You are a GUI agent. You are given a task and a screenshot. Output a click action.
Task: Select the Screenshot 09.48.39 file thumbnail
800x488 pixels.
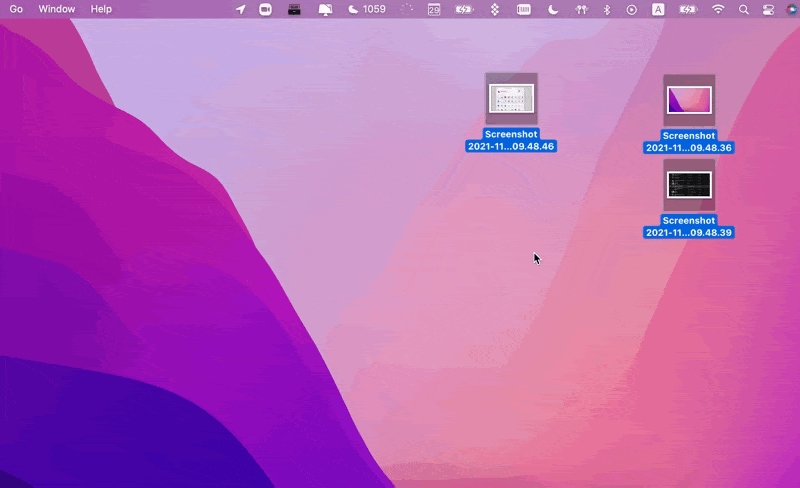689,185
